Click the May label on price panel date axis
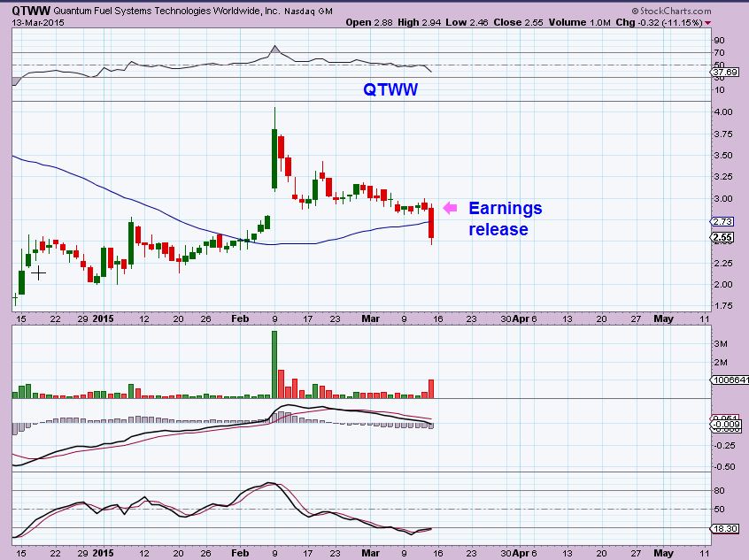749x560 pixels. 663,318
